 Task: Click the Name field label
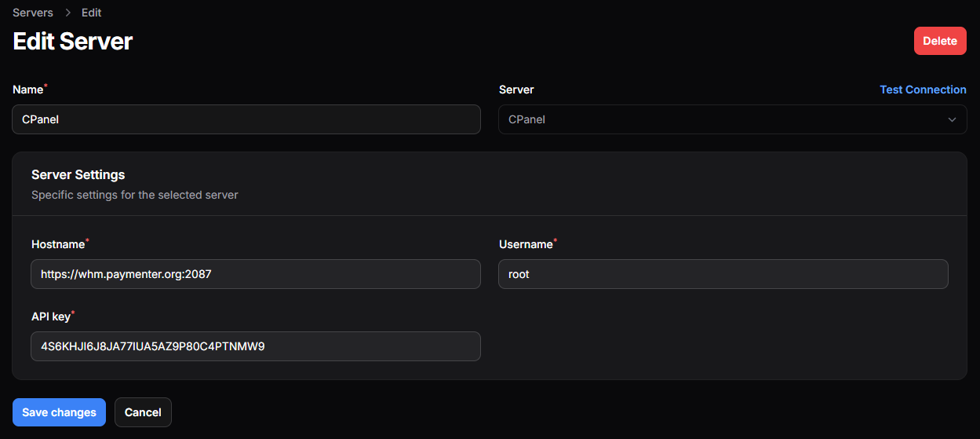(27, 90)
